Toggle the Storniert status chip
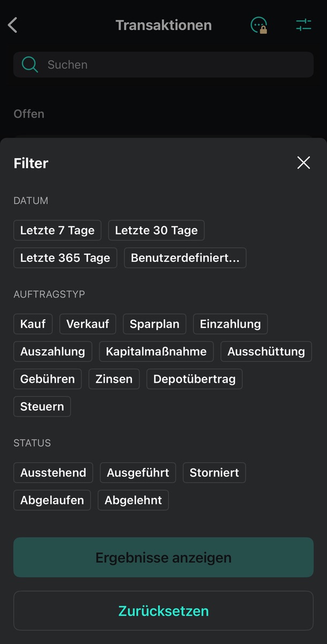This screenshot has height=644, width=327. click(x=214, y=473)
